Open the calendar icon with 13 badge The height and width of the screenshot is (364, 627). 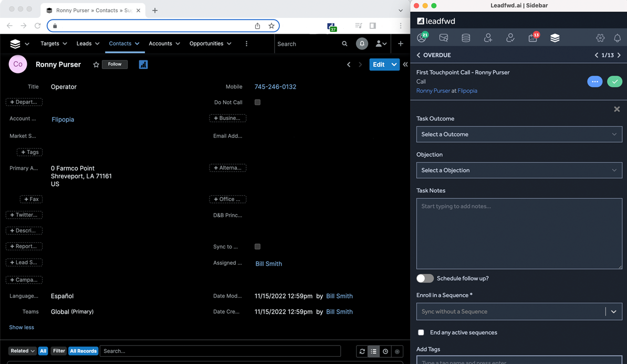pyautogui.click(x=534, y=38)
